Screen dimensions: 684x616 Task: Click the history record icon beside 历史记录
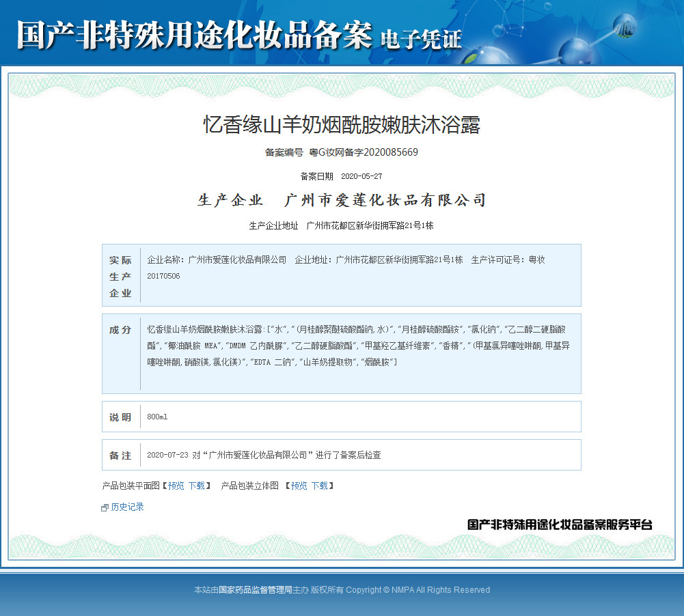(x=105, y=507)
